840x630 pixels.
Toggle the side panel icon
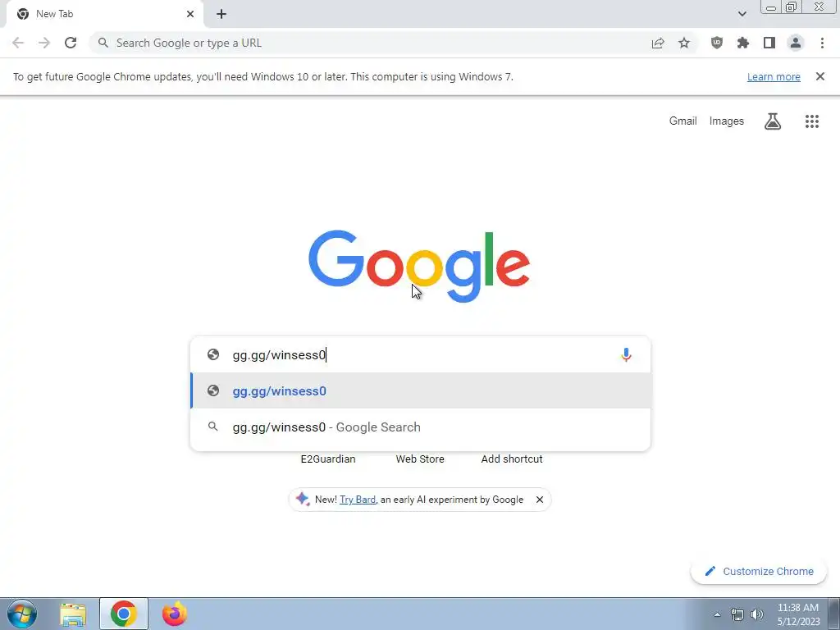(769, 43)
